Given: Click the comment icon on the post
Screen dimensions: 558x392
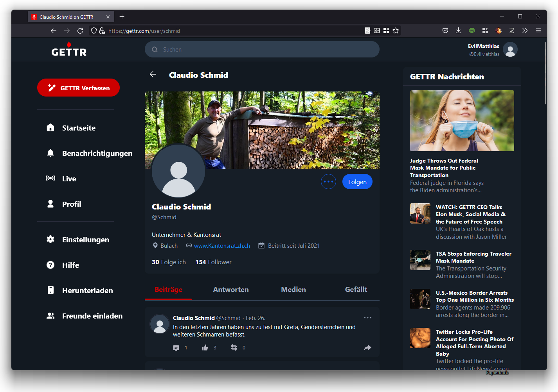Looking at the screenshot, I should tap(176, 348).
